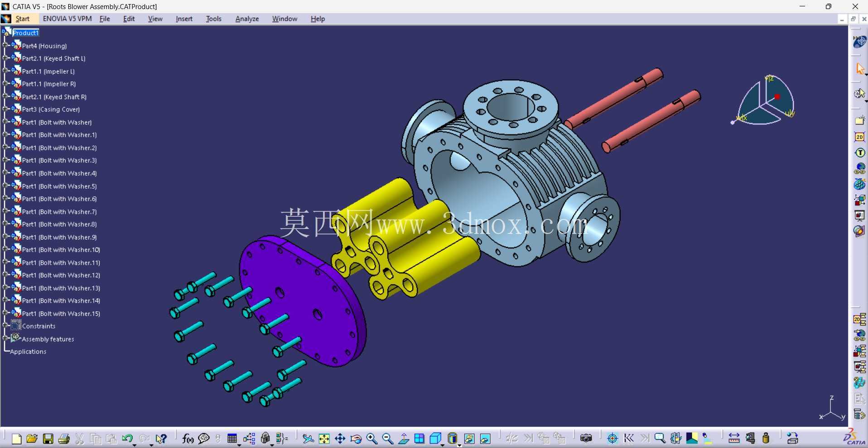
Task: Open the ENOVIA V5 VPM menu
Action: click(x=67, y=19)
